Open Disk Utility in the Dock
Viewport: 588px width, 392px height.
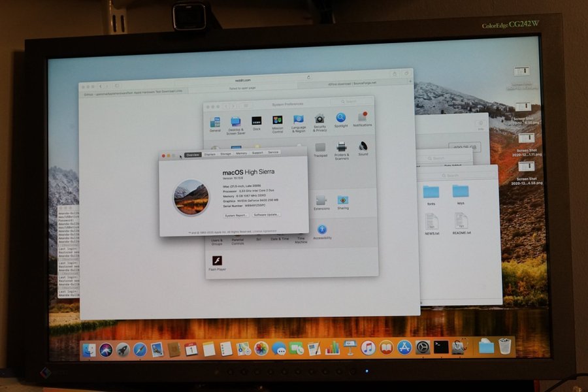[460, 347]
